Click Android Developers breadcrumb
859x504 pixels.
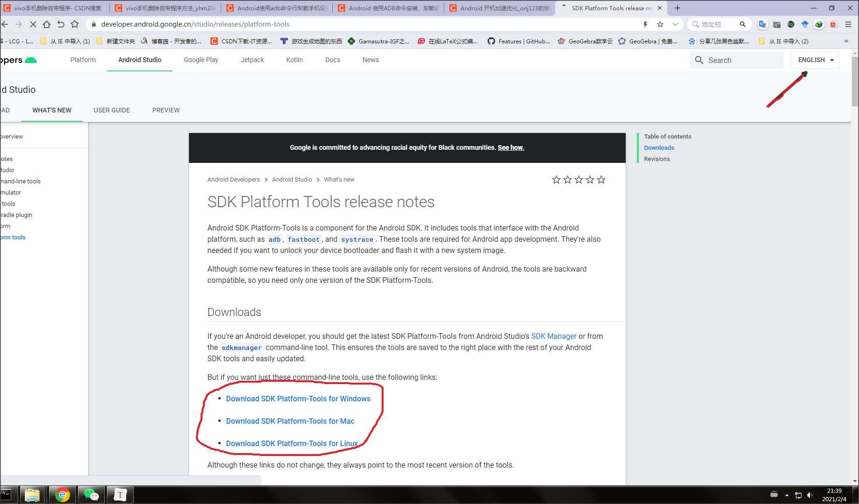234,179
